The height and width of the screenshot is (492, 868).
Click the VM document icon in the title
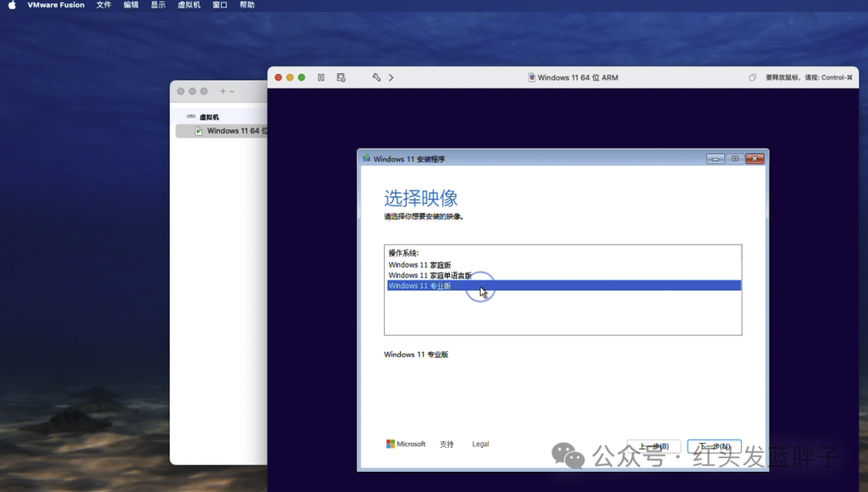click(x=531, y=77)
